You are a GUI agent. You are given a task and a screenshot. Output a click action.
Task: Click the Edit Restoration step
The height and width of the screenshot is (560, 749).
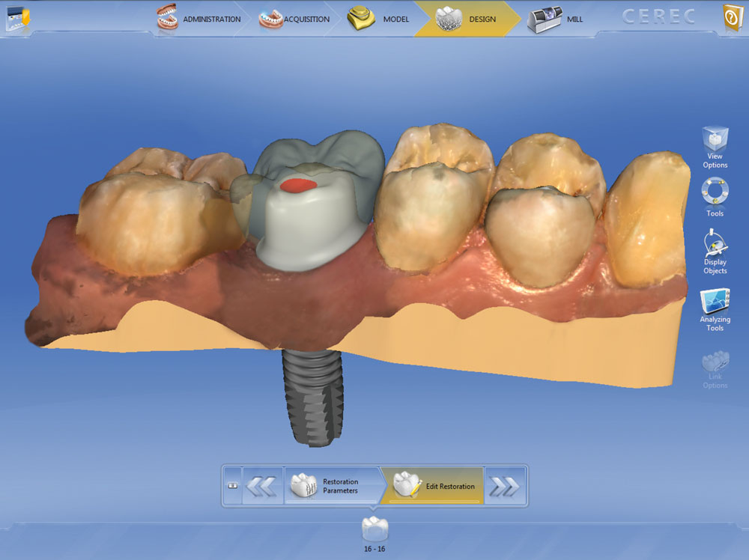coord(434,486)
